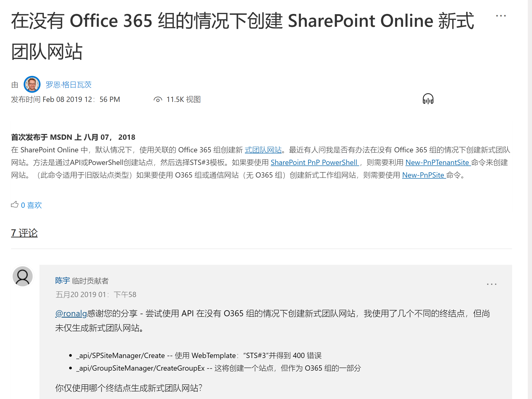Click the eye views icon
532x399 pixels.
158,100
